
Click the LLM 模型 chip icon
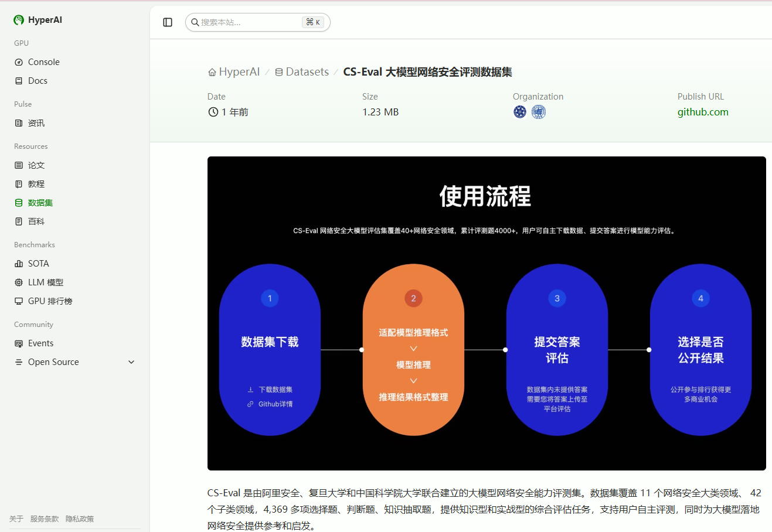(19, 282)
